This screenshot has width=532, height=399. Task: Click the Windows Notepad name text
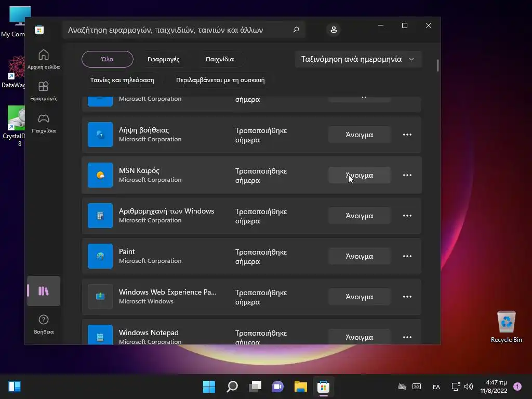[x=149, y=332]
